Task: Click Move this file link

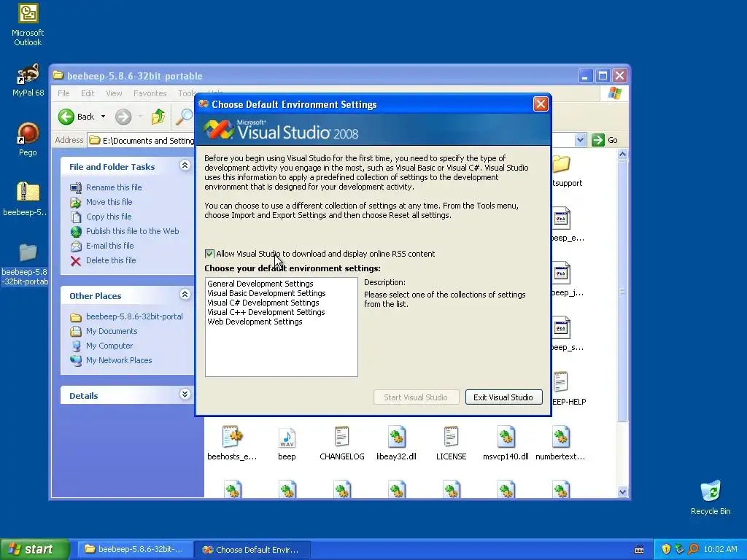Action: point(109,203)
